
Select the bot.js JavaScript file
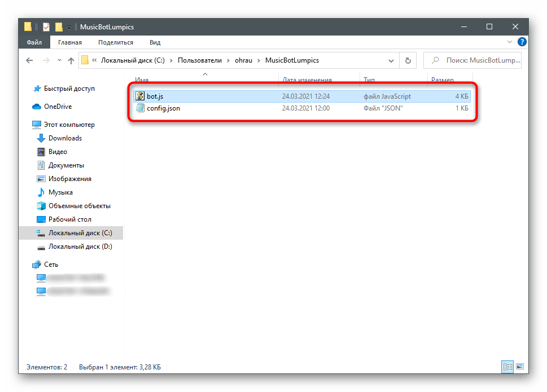click(x=155, y=96)
